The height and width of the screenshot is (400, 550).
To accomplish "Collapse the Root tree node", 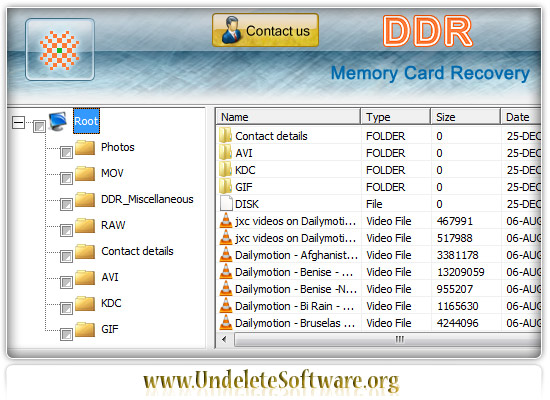I will pos(18,122).
